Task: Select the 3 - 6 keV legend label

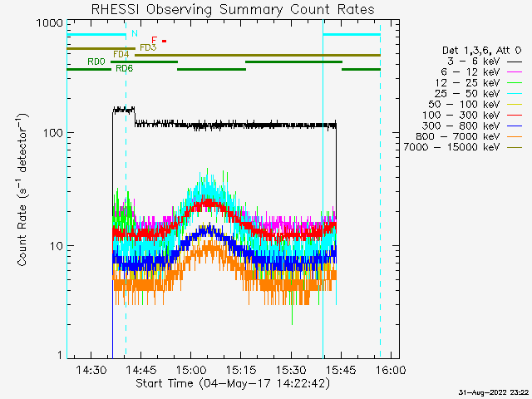Action: tap(473, 62)
